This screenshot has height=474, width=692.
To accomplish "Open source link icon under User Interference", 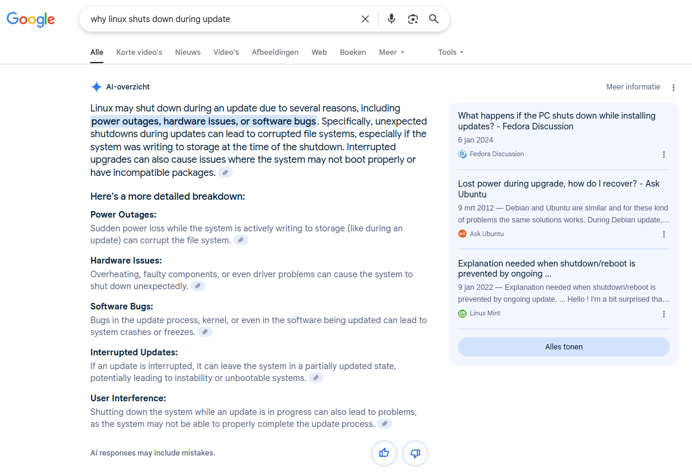I will pos(385,424).
